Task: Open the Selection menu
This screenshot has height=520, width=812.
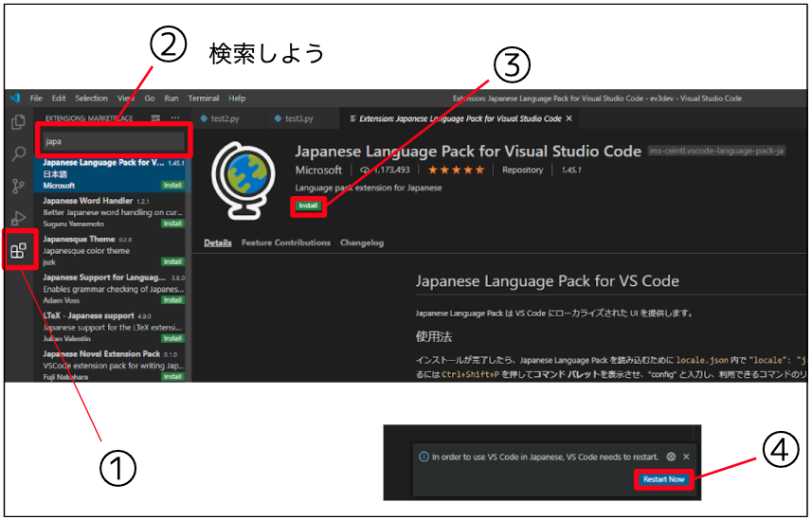Action: pos(91,99)
